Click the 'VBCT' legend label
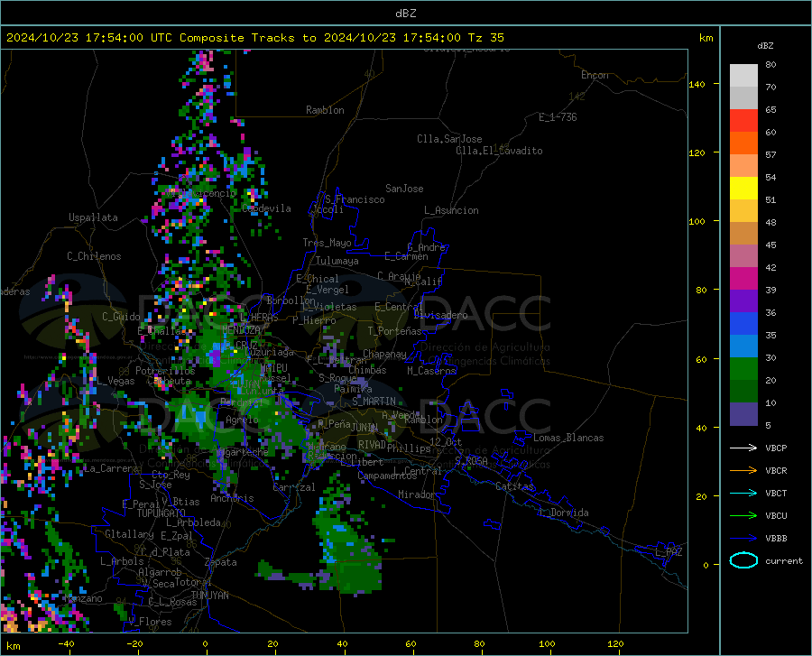 (x=776, y=494)
